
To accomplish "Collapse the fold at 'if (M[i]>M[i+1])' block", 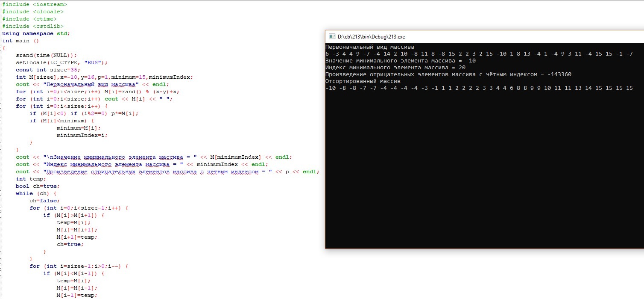I will [x=1, y=215].
